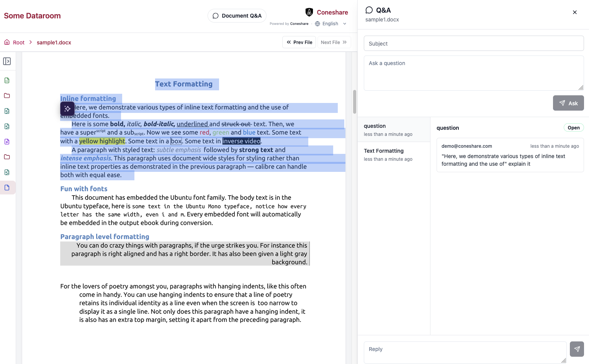This screenshot has height=364, width=589.
Task: Click the home icon beside Root
Action: click(7, 42)
